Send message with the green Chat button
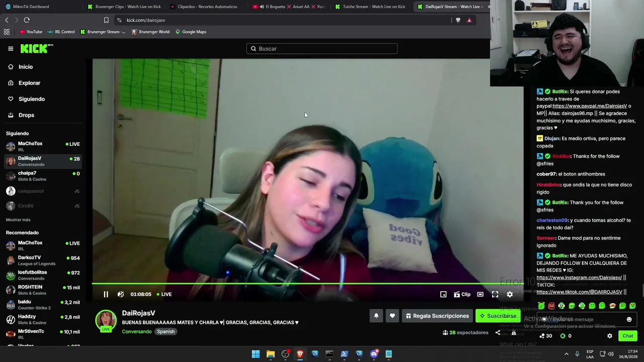This screenshot has height=362, width=644. coord(627,336)
